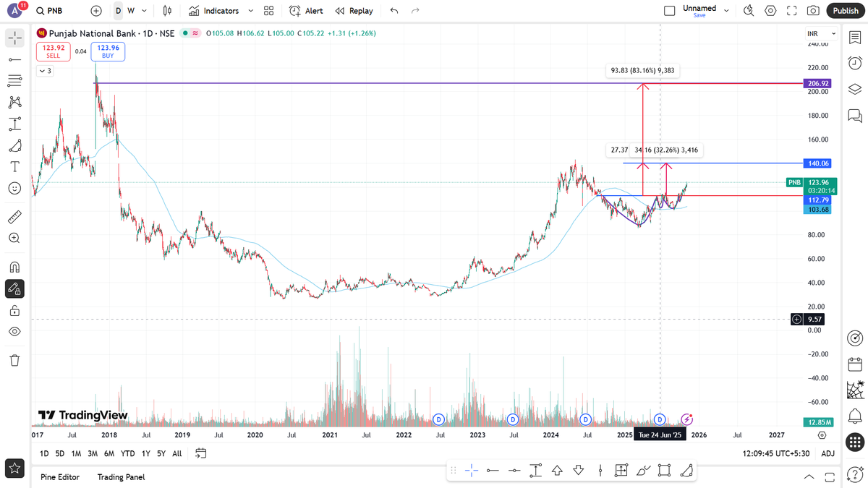Switch to the D daily interval
The image size is (868, 488).
coord(118,11)
